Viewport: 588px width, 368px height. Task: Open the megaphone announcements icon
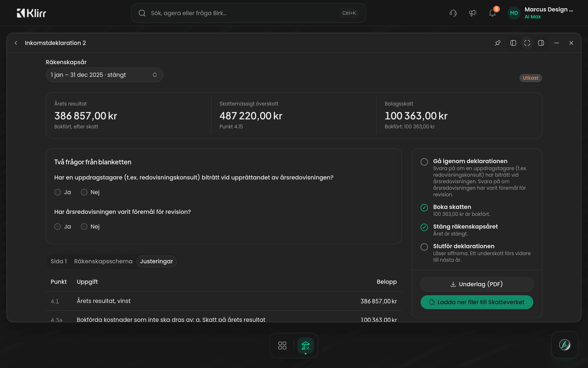pyautogui.click(x=473, y=13)
